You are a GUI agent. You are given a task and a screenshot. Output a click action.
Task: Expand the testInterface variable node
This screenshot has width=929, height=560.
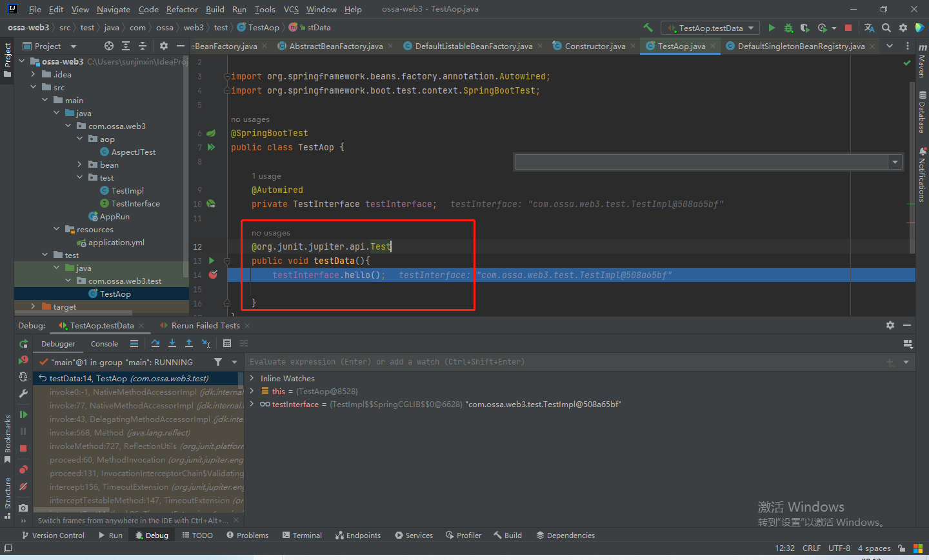pos(252,404)
